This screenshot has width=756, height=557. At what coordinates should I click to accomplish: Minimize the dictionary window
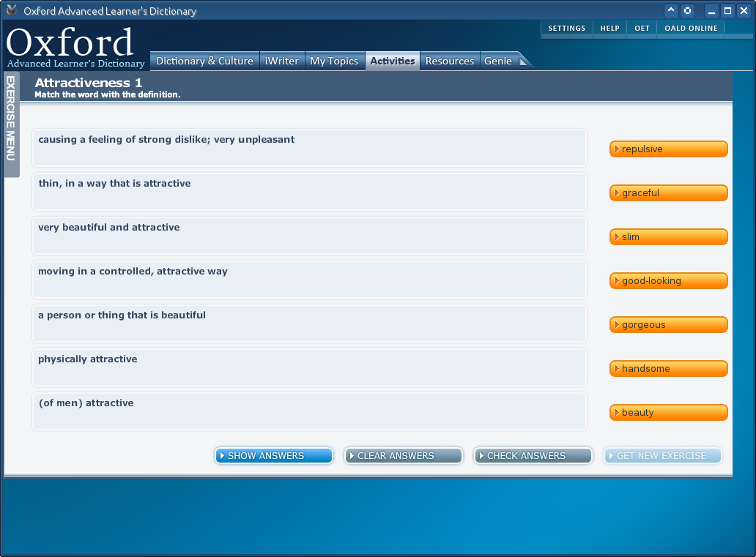pyautogui.click(x=711, y=10)
